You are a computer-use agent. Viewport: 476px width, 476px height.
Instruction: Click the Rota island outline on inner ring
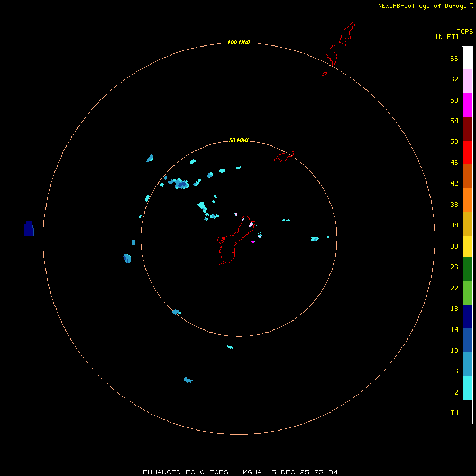click(x=284, y=156)
